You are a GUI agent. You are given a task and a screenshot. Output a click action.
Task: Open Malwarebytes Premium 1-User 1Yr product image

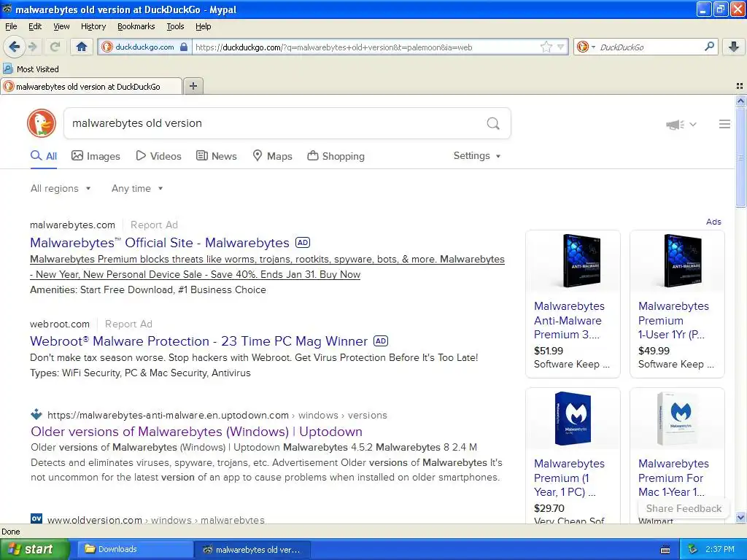[677, 261]
